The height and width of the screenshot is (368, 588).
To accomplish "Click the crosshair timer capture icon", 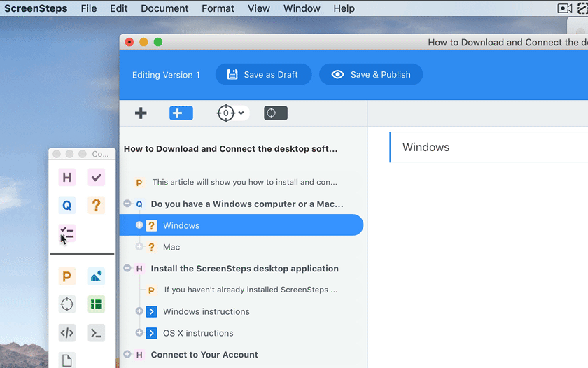I will (x=225, y=113).
